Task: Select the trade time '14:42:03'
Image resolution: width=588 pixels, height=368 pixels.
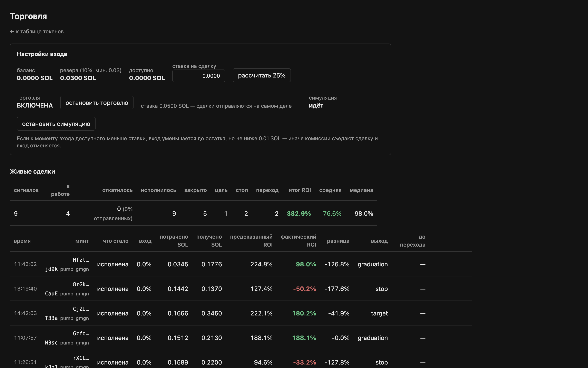Action: pos(25,313)
